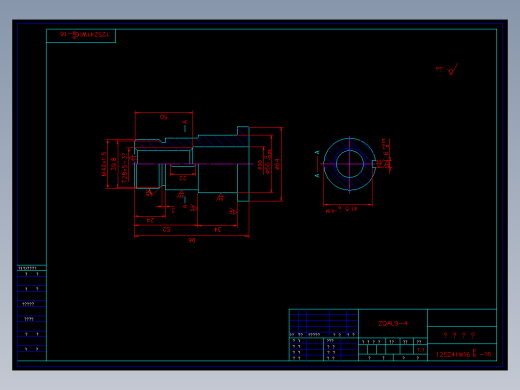Viewport: 520px width, 390px height.
Task: Click the 1:1 scale value in title block
Action: (421, 350)
